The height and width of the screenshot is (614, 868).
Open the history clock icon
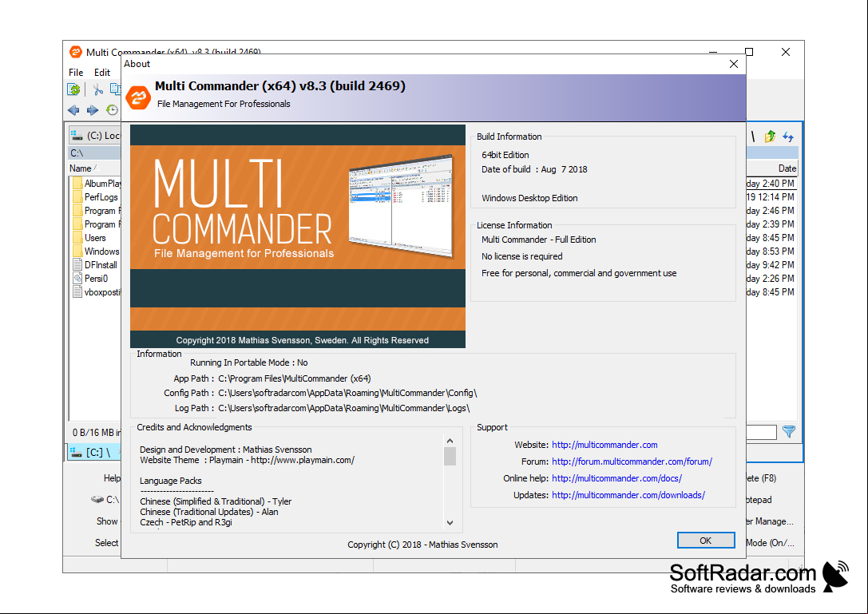click(x=112, y=110)
